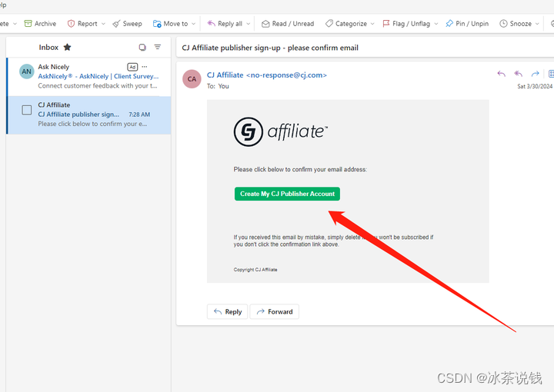Click the select-all icon beside Inbox
This screenshot has height=392, width=554.
142,48
